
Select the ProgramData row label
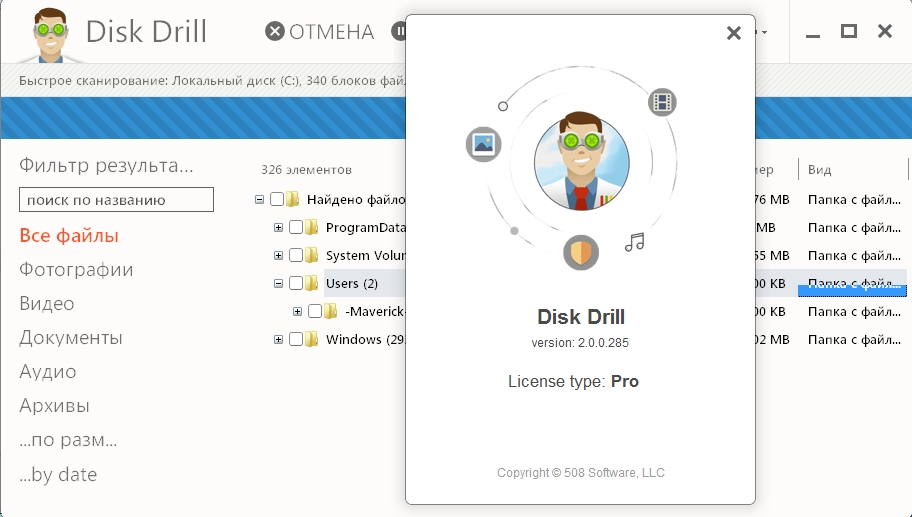365,227
